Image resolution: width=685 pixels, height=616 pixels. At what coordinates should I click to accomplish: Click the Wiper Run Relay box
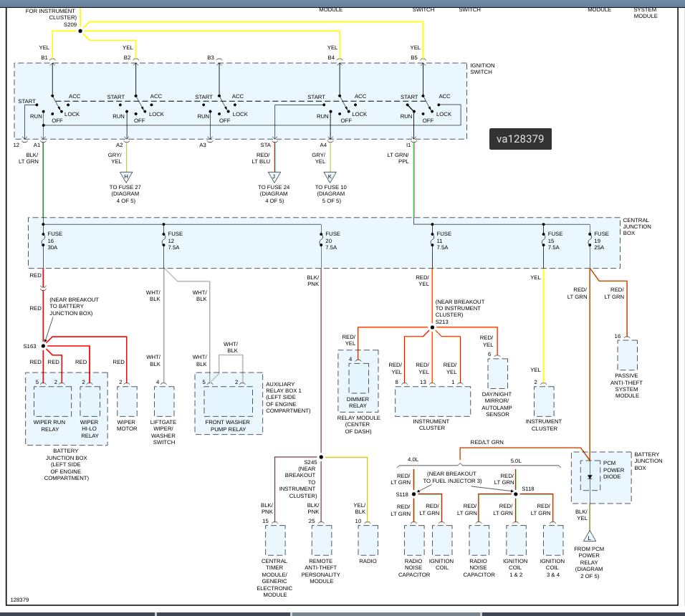(52, 401)
